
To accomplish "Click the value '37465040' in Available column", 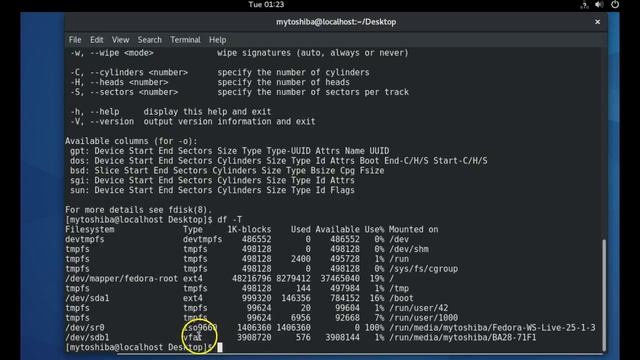I will [x=340, y=279].
